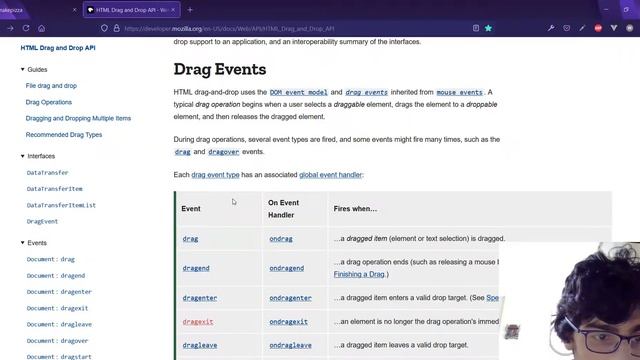The width and height of the screenshot is (640, 360).
Task: Open the tracking protection shield
Action: click(x=104, y=28)
